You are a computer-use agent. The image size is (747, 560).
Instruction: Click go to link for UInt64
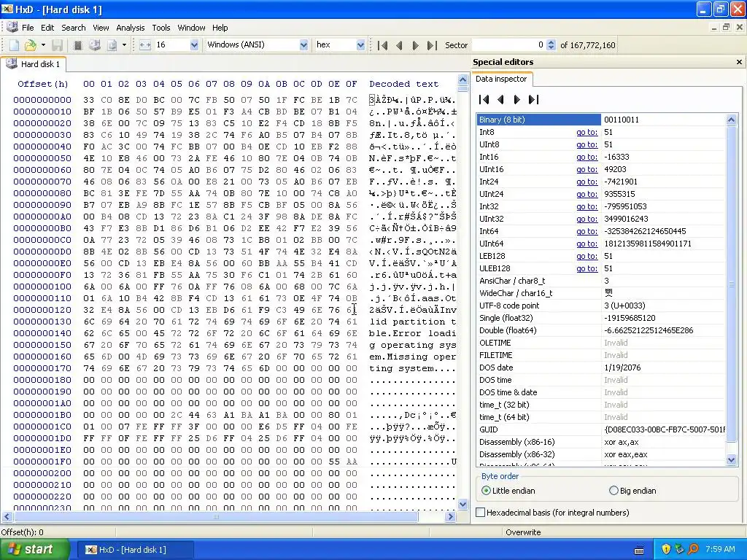tap(587, 244)
